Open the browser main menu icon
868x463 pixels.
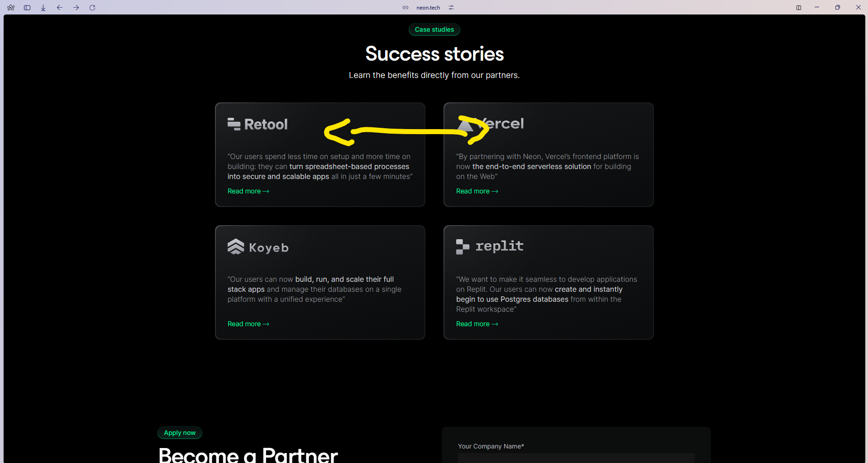[11, 8]
